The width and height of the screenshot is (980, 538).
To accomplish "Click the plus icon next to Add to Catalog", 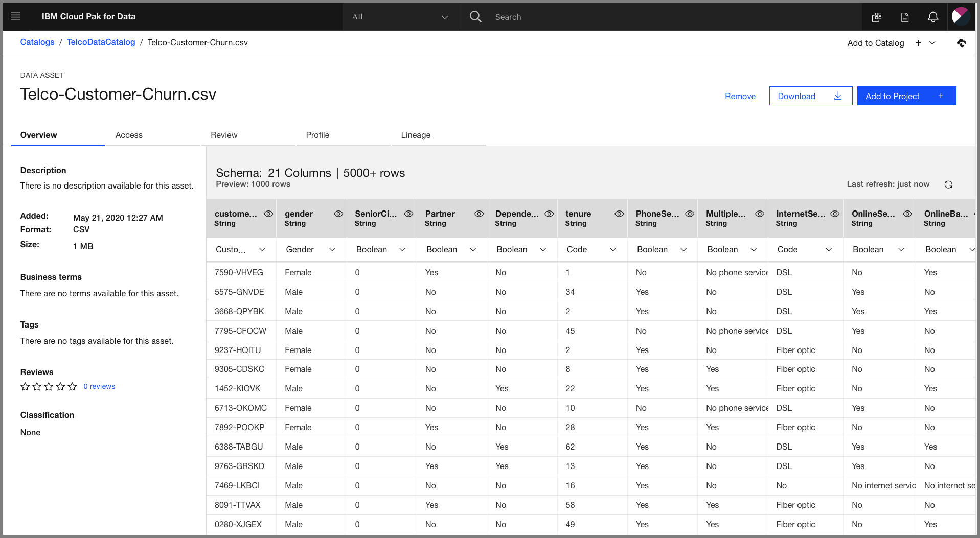I will pyautogui.click(x=918, y=43).
